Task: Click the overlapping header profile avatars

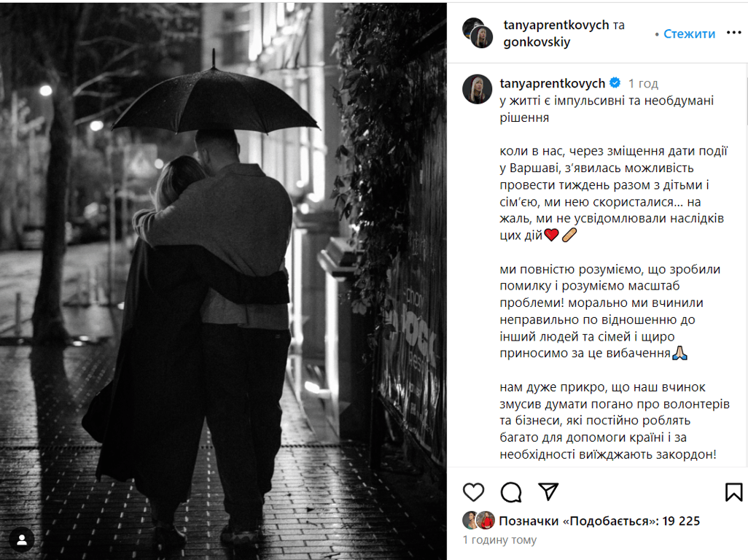Action: 478,33
